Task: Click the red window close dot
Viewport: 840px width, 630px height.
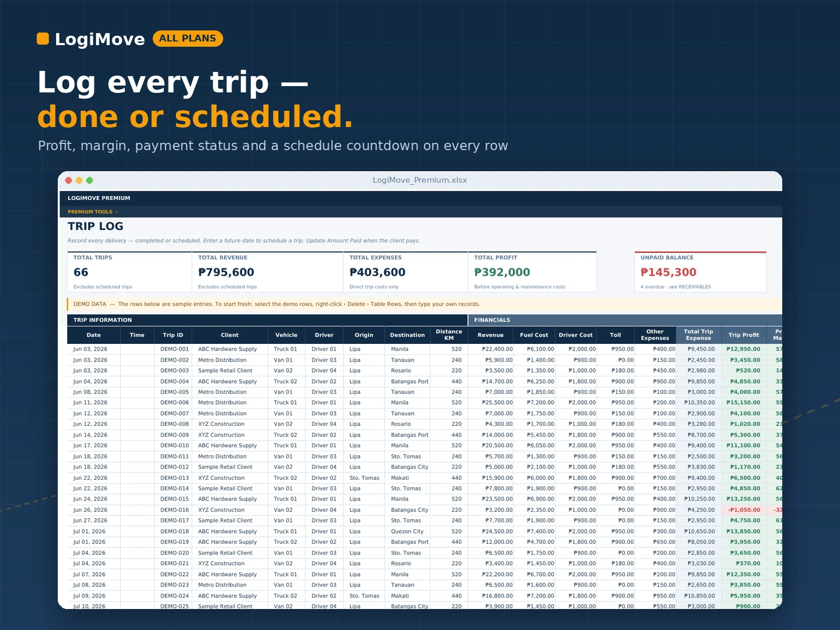Action: click(x=68, y=180)
